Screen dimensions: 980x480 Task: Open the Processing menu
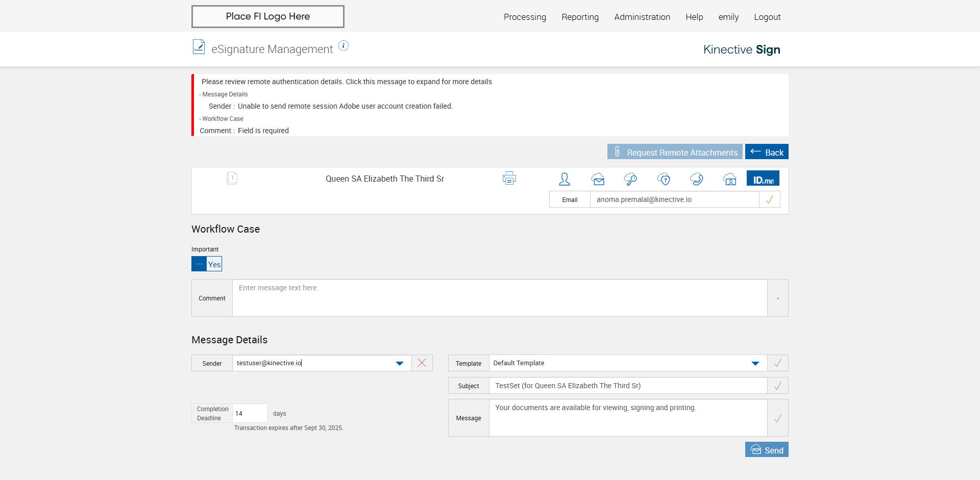click(525, 17)
